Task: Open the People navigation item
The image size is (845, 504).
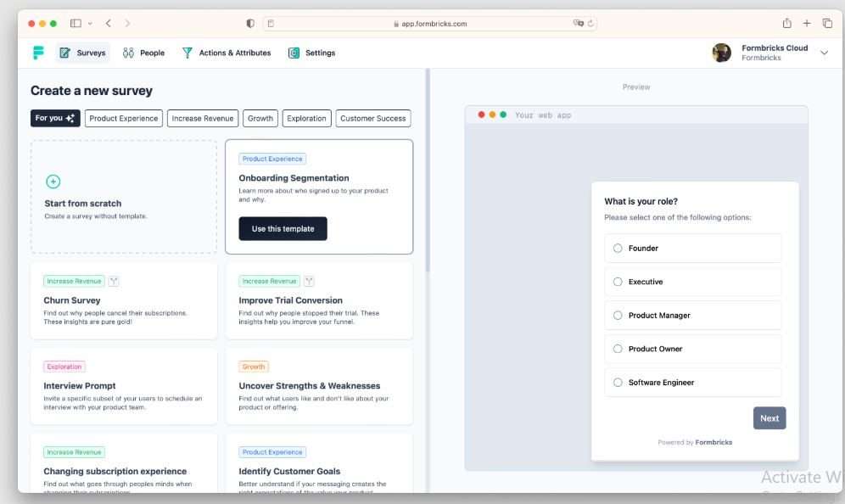Action: pyautogui.click(x=143, y=53)
